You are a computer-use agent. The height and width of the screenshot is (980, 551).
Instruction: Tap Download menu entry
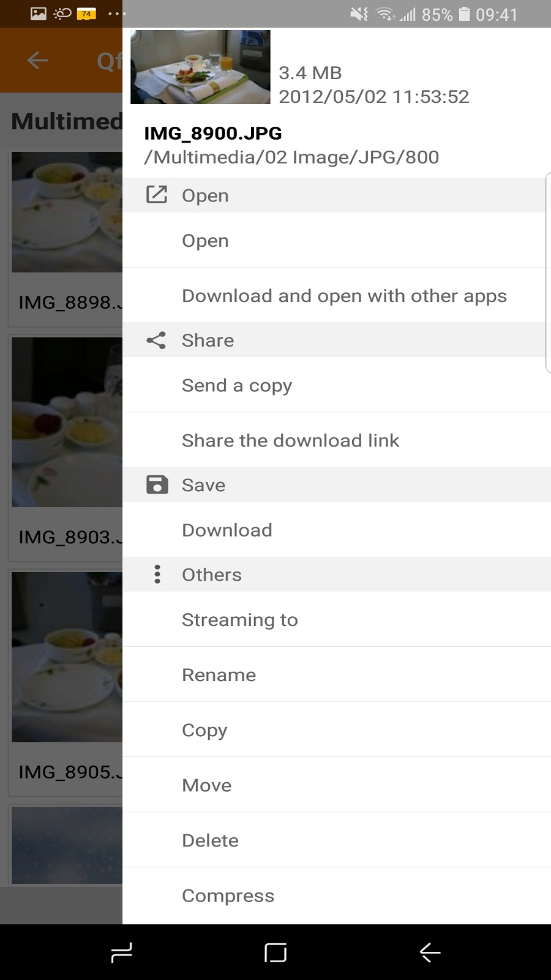pyautogui.click(x=227, y=530)
